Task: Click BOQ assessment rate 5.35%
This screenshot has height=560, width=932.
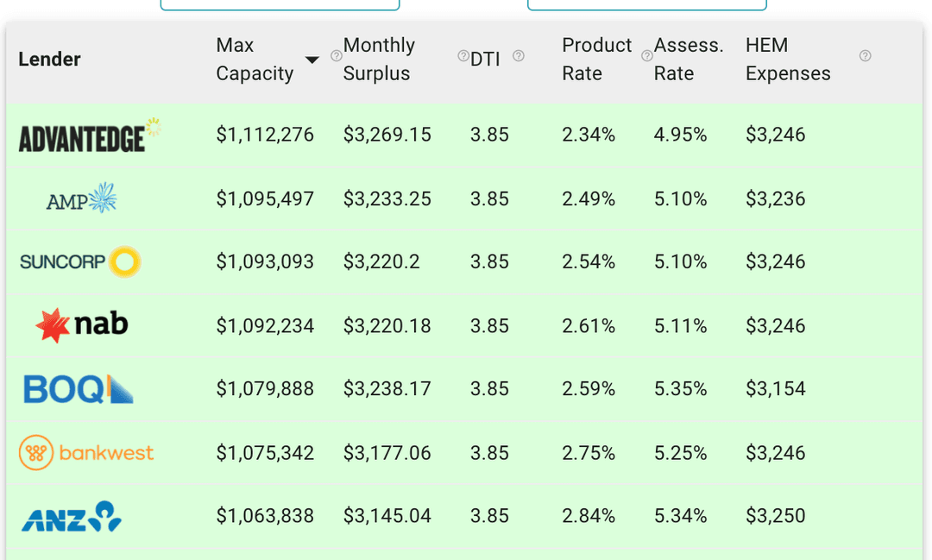Action: pyautogui.click(x=681, y=389)
